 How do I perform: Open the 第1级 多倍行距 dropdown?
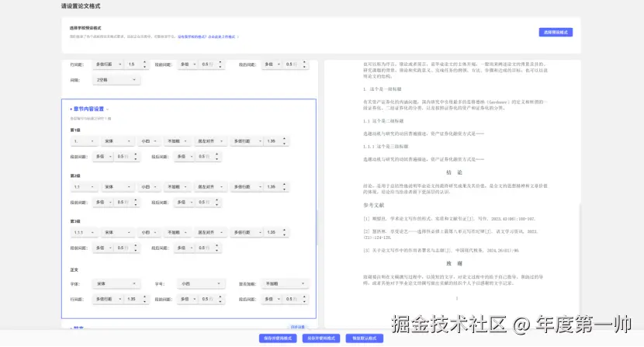(248, 141)
